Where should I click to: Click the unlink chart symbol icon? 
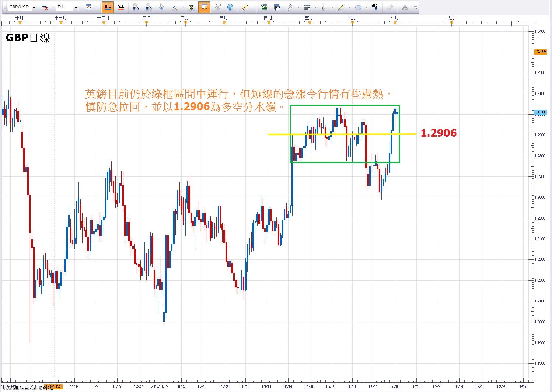click(x=45, y=7)
